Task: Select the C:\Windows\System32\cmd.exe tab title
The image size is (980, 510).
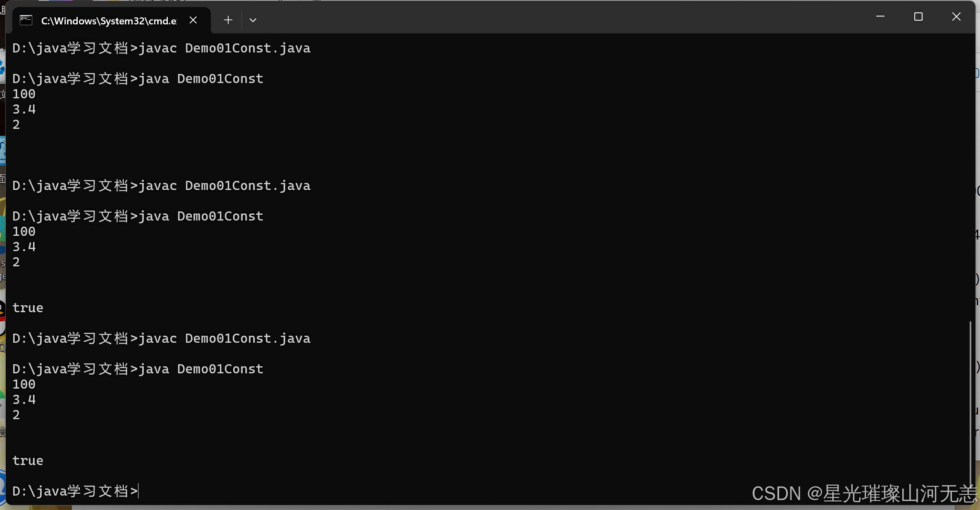Action: point(109,21)
